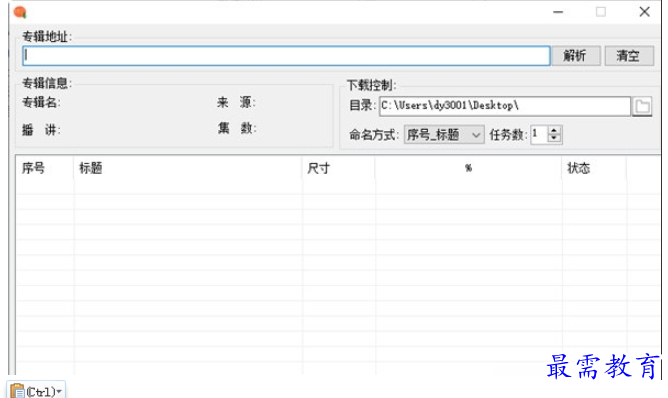
Task: Click the % progress column header
Action: click(468, 168)
